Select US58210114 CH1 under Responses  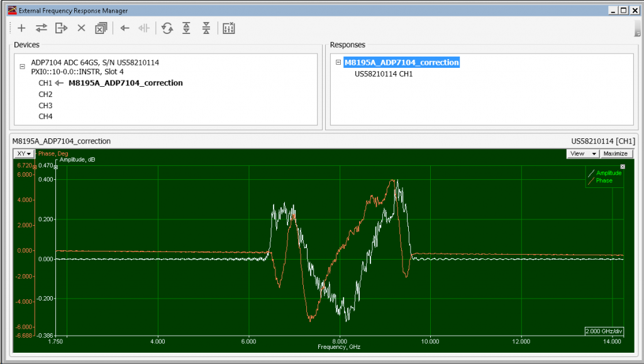click(384, 74)
